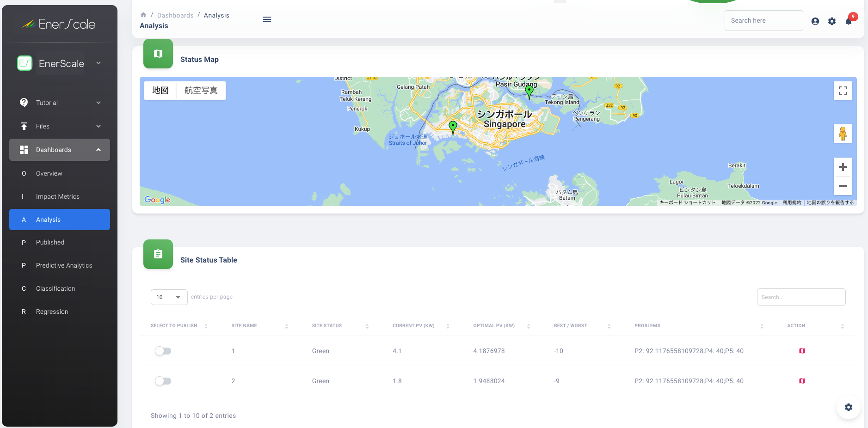Click the Dashboards breadcrumb link
The width and height of the screenshot is (868, 428).
[175, 15]
